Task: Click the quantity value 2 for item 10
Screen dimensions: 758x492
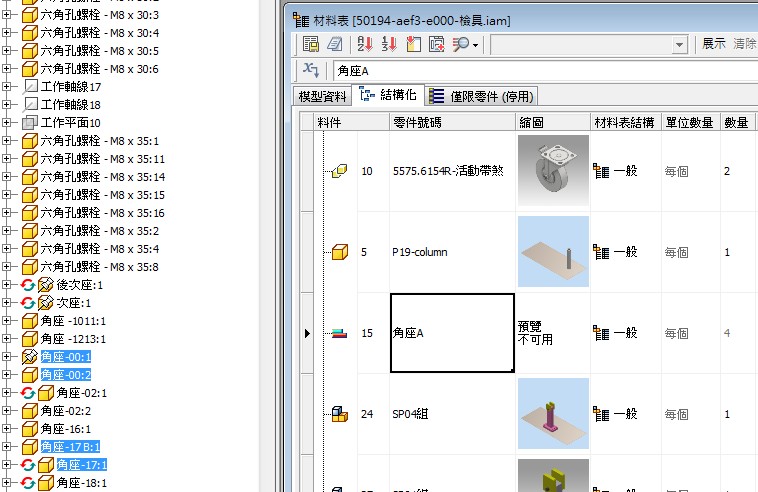Action: [727, 171]
